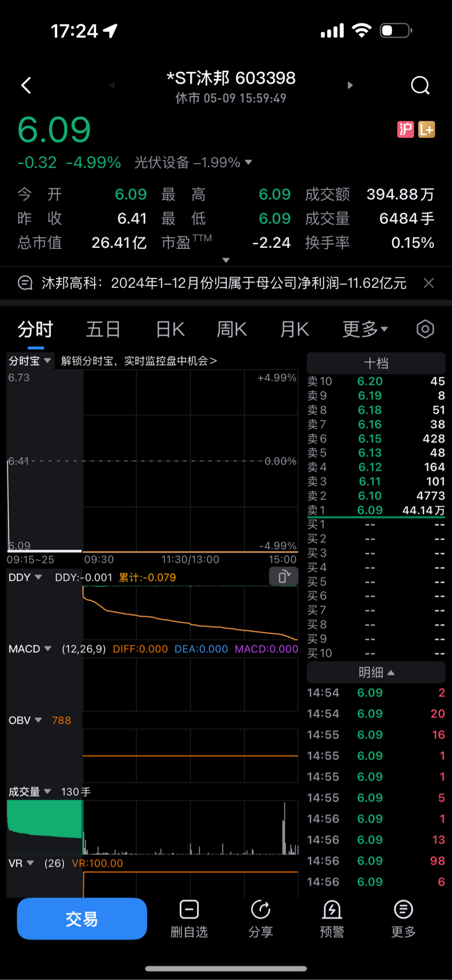Switch to the 日K tab
The width and height of the screenshot is (452, 980).
(171, 329)
